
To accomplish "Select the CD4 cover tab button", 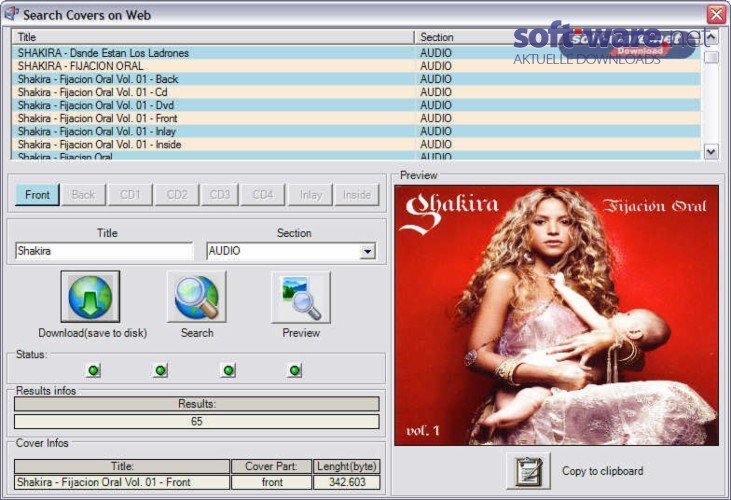I will [x=262, y=194].
